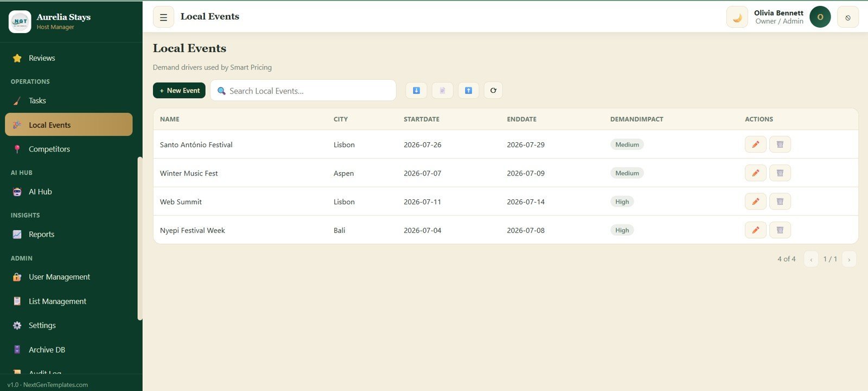Switch to dark mode via moon icon

coord(737,17)
